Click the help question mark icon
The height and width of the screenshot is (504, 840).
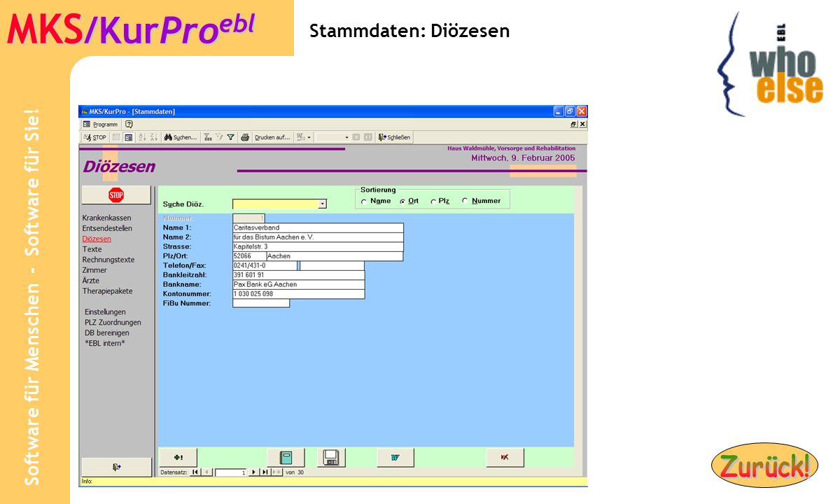pos(129,124)
